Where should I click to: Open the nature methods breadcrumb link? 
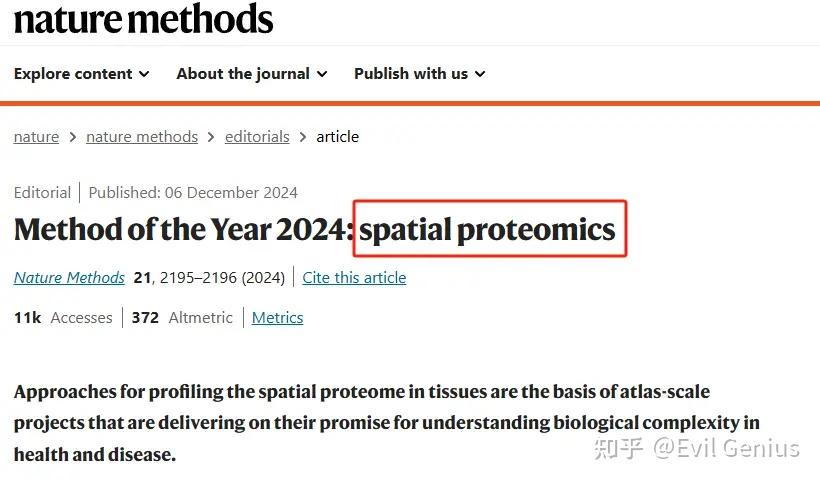click(x=142, y=137)
